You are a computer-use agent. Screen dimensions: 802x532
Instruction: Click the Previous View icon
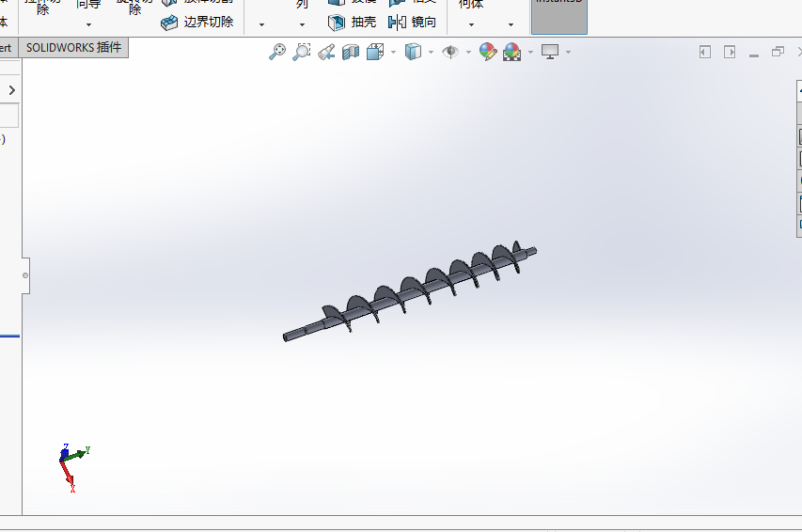point(326,53)
